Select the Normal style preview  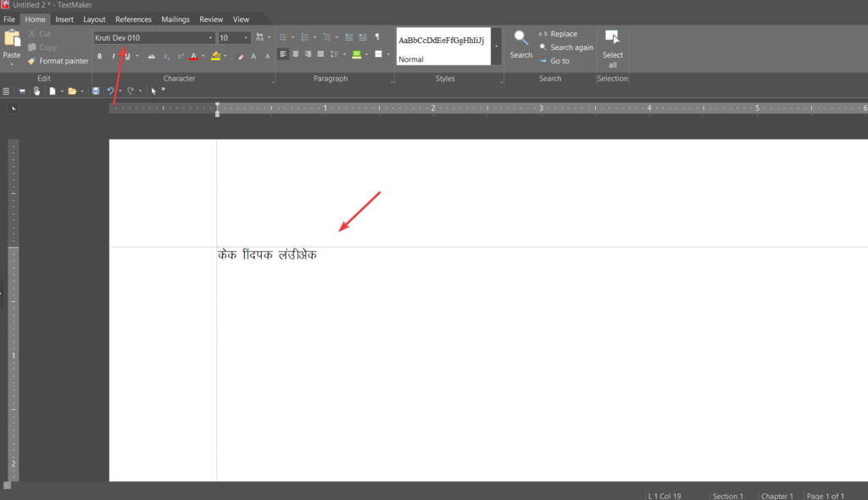pos(443,47)
